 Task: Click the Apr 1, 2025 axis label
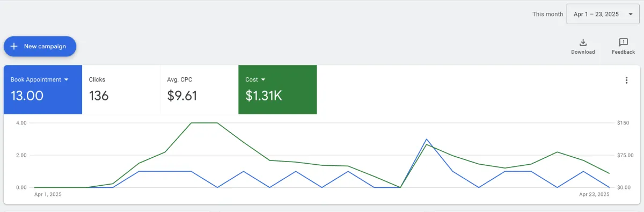(48, 194)
